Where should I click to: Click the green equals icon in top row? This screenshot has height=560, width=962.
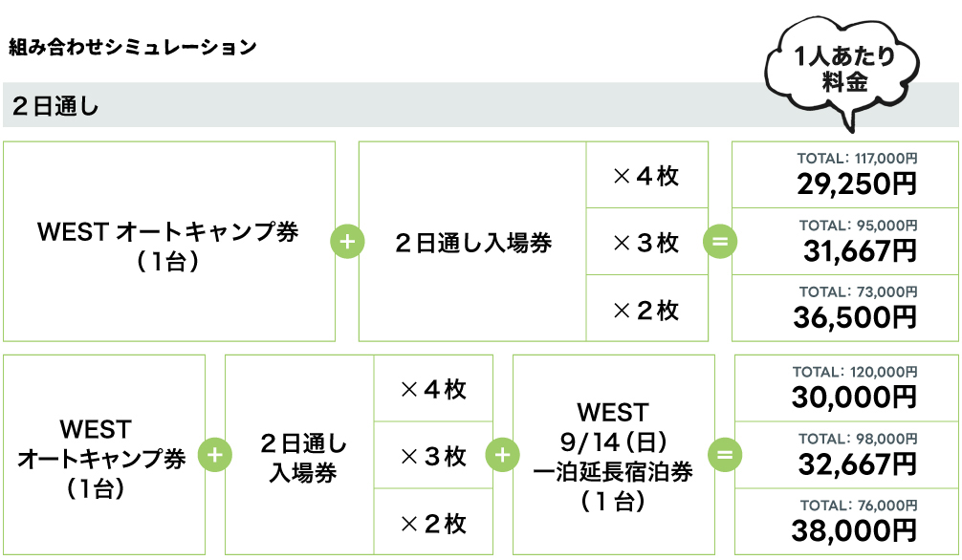pyautogui.click(x=720, y=242)
